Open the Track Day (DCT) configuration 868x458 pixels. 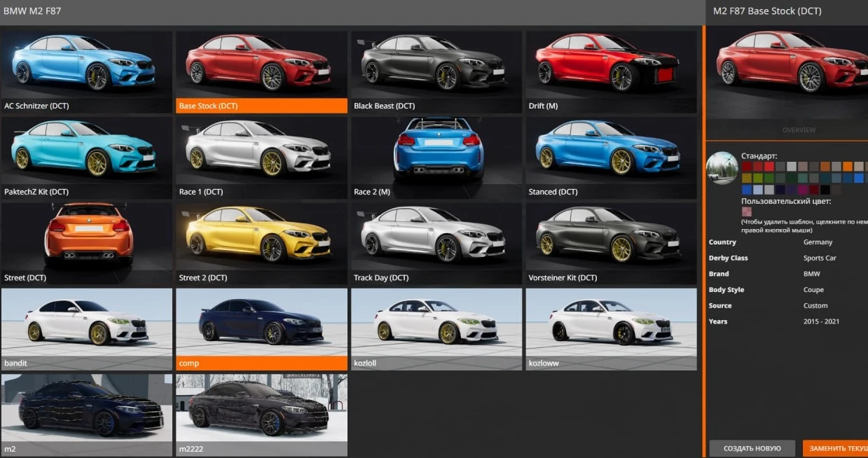tap(435, 238)
